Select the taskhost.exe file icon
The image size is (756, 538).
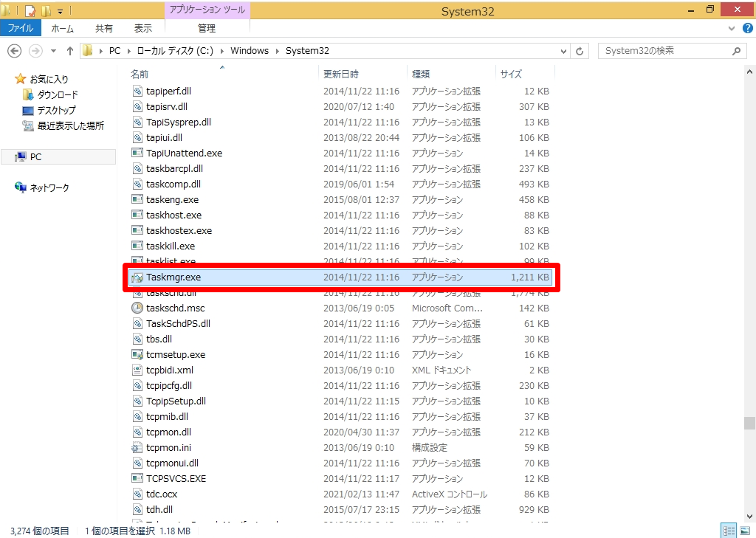[137, 215]
